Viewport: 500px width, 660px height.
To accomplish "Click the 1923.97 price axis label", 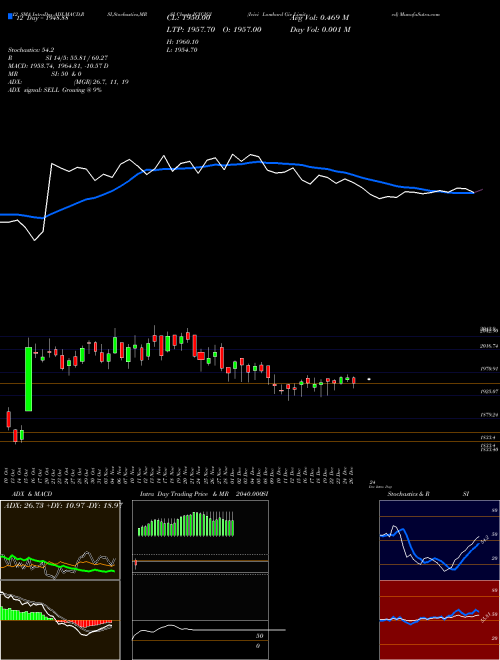I will click(489, 391).
